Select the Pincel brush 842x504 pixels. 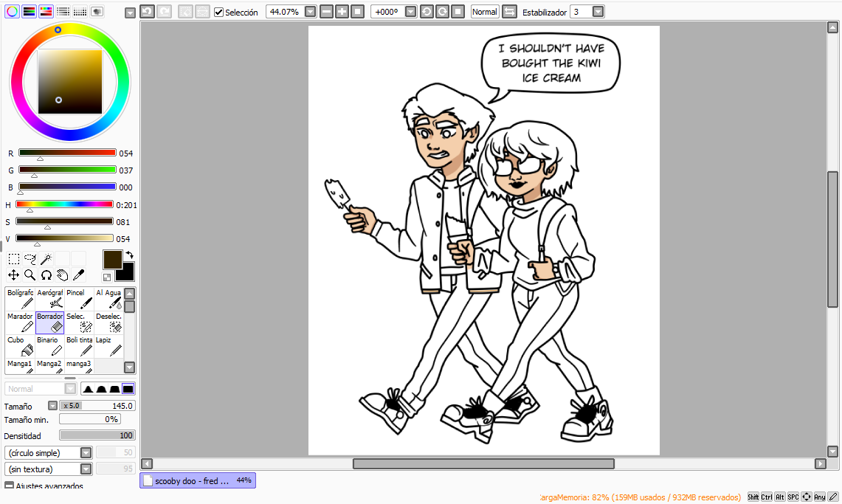tap(79, 299)
